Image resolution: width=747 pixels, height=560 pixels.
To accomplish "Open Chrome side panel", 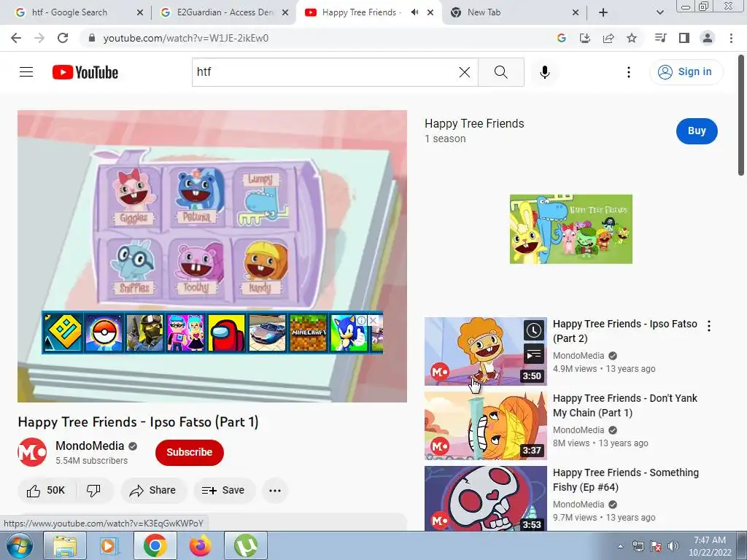I will pos(684,38).
